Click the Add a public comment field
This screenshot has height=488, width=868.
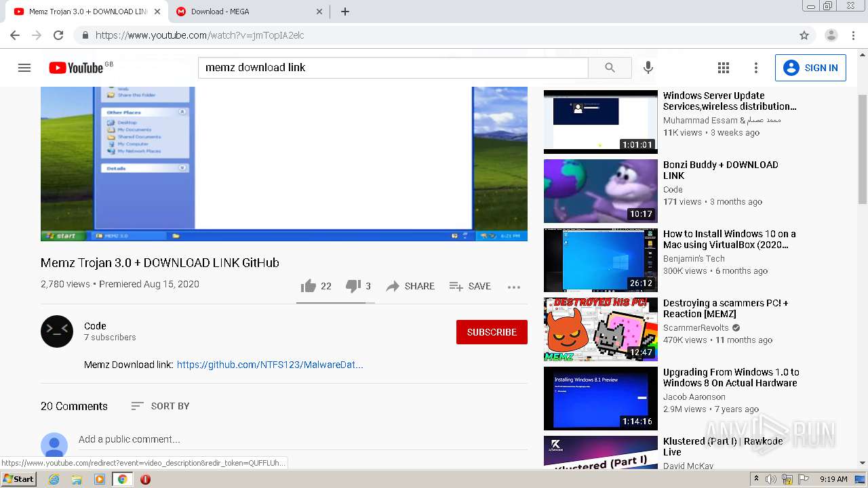(302, 439)
